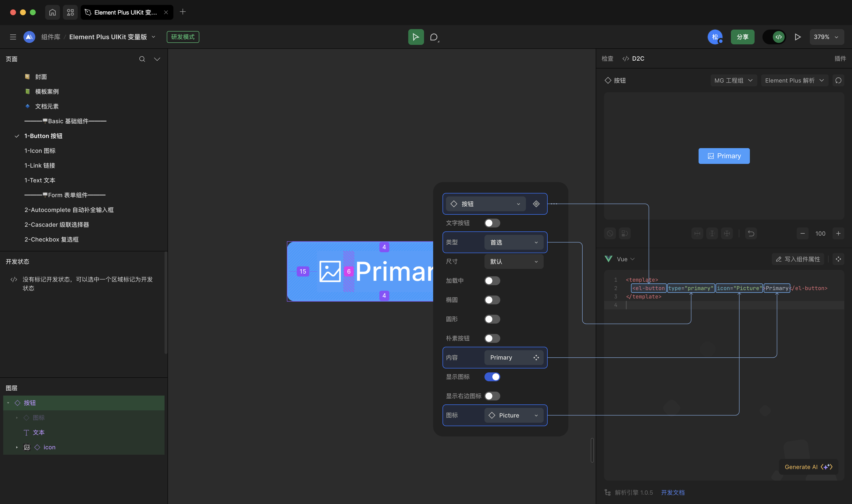Click the fit both directions icon
Image resolution: width=852 pixels, height=504 pixels.
click(727, 233)
